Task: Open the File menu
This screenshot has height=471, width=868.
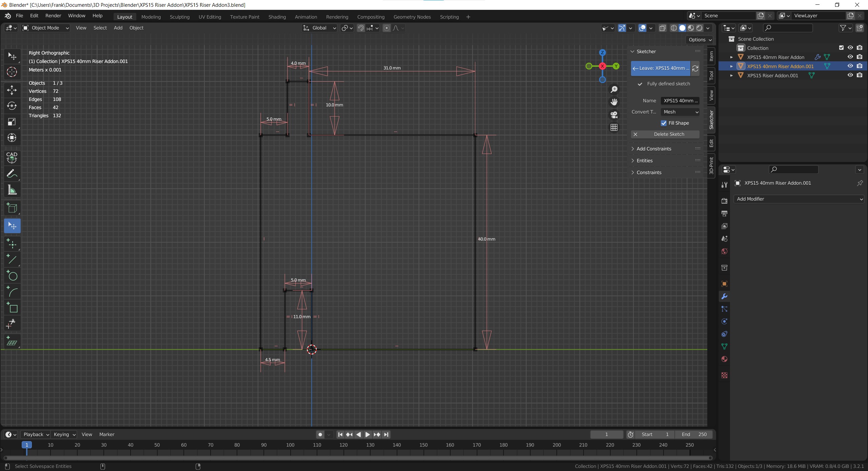Action: coord(20,16)
